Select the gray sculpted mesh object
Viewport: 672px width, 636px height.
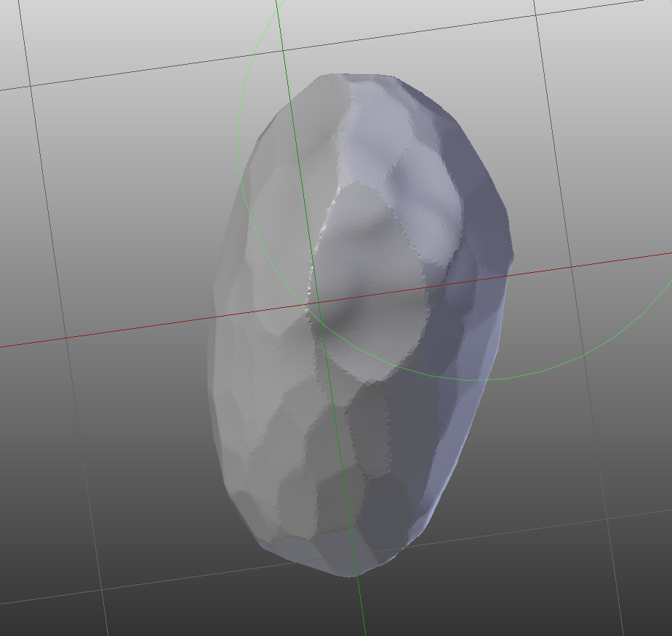click(360, 325)
